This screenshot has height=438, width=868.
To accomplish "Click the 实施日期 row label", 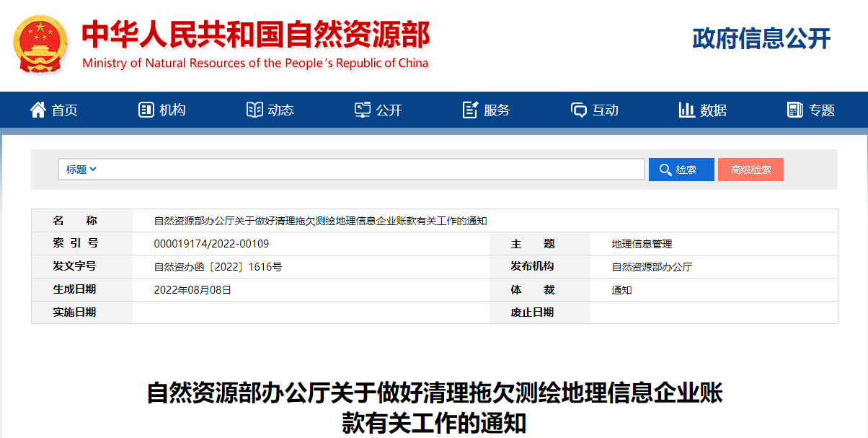I will 74,312.
